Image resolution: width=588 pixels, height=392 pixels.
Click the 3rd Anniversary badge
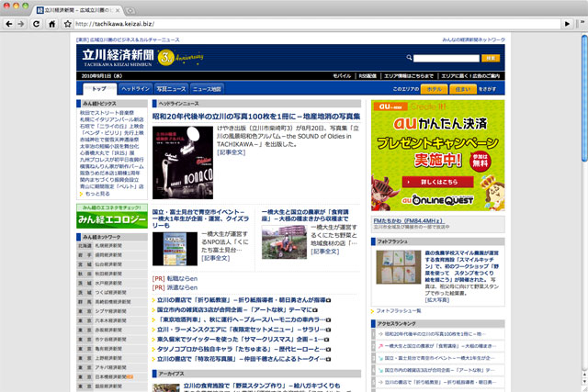pyautogui.click(x=180, y=58)
